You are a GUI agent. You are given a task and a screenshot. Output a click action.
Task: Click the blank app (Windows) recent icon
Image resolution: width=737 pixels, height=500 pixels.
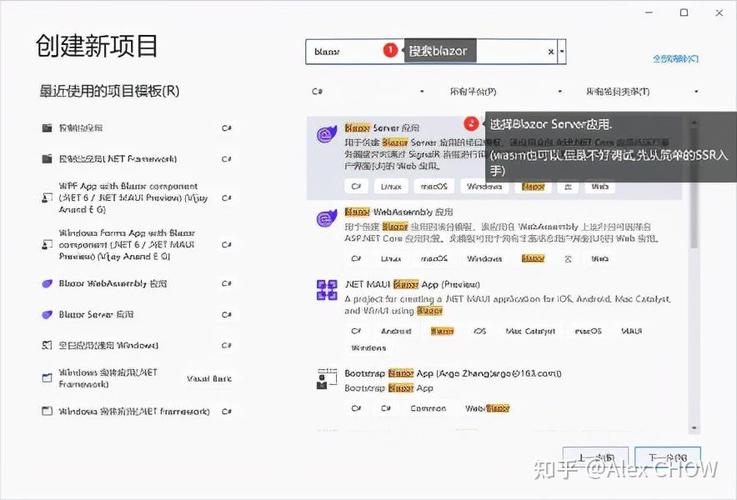(47, 345)
